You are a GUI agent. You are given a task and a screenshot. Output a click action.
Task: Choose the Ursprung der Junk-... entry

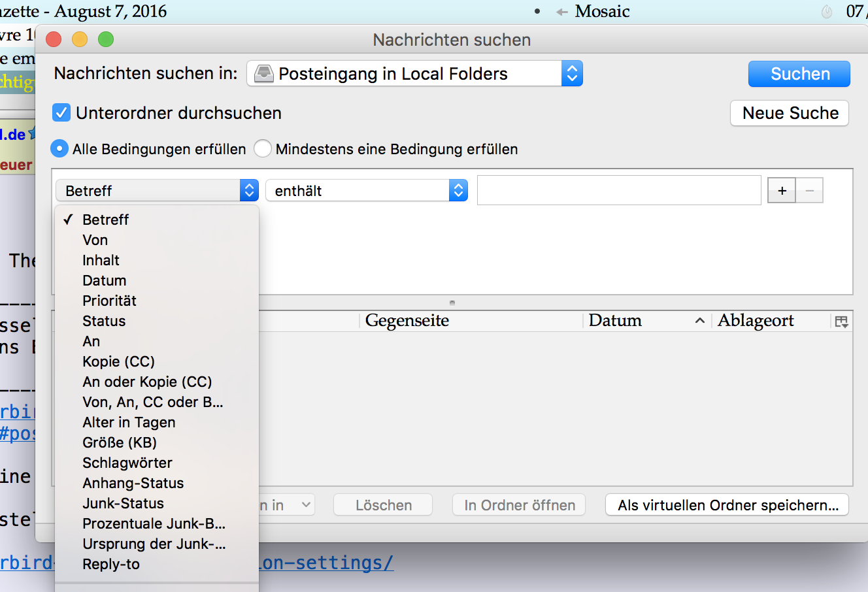point(157,544)
